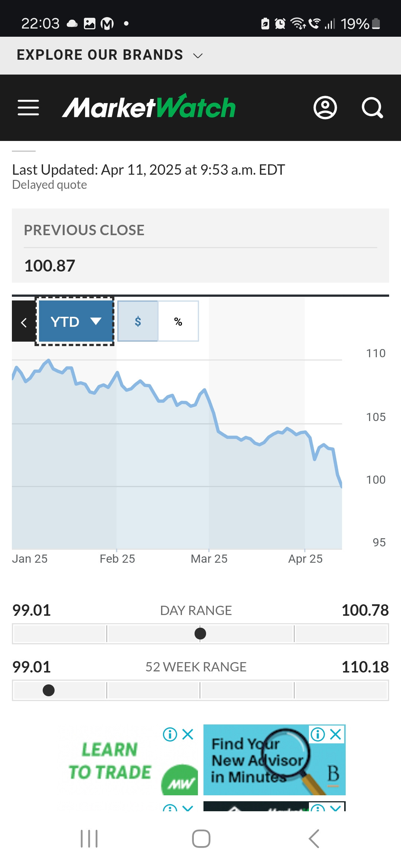Tap the MarketWatch logo
The height and width of the screenshot is (868, 401).
(149, 107)
